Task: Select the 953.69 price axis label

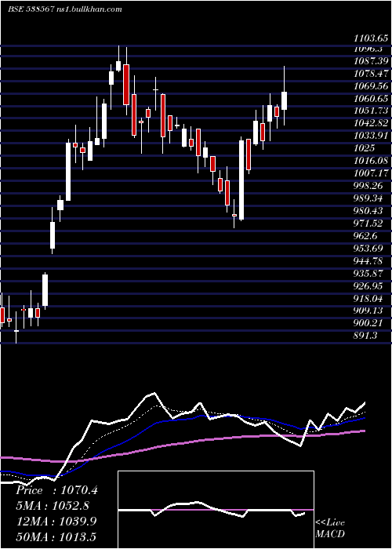Action: 368,249
